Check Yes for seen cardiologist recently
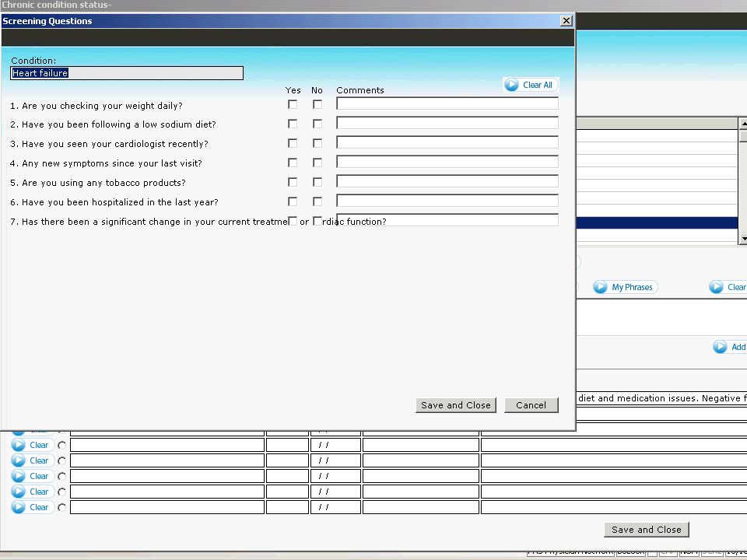This screenshot has height=560, width=747. coord(293,143)
